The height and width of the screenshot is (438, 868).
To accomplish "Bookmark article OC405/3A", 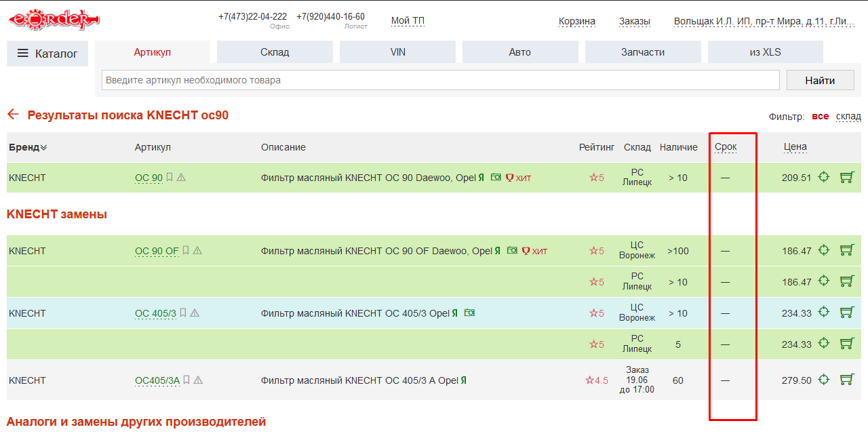I will coord(186,380).
